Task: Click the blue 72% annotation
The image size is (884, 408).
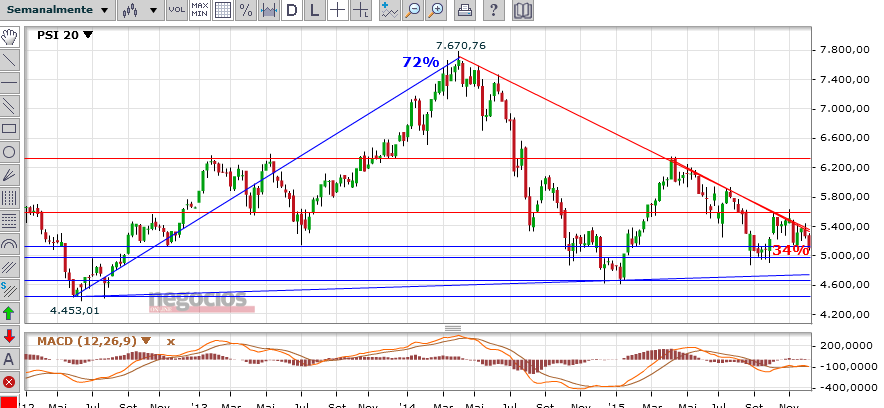Action: [420, 62]
